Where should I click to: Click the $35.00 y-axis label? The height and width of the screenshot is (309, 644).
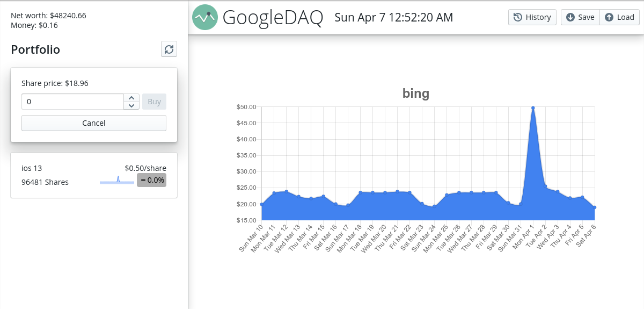coord(246,155)
